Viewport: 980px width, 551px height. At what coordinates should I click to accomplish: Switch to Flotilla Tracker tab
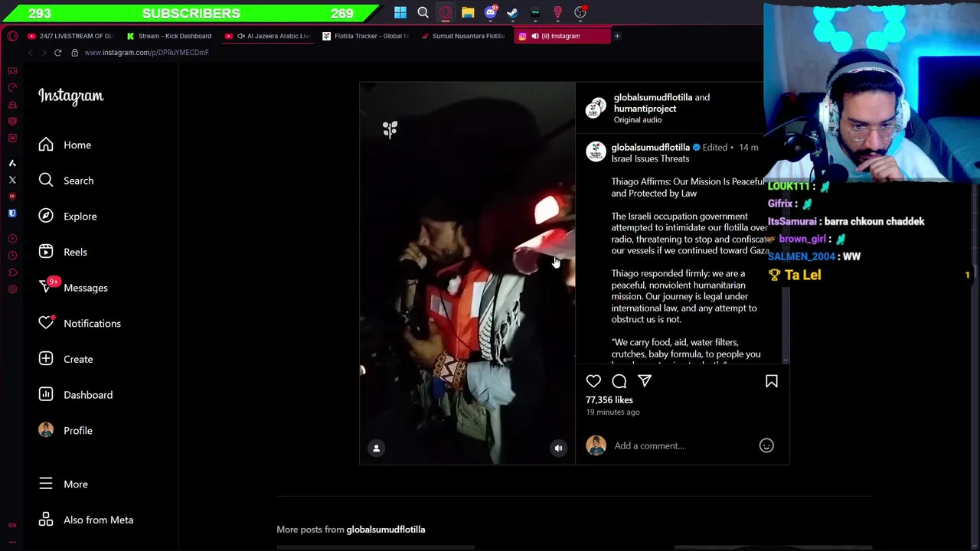click(x=367, y=36)
